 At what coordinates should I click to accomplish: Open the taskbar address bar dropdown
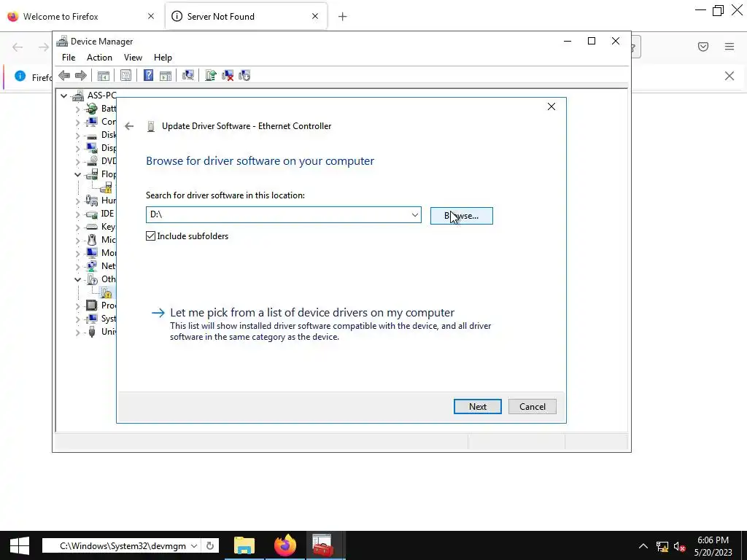pyautogui.click(x=194, y=545)
